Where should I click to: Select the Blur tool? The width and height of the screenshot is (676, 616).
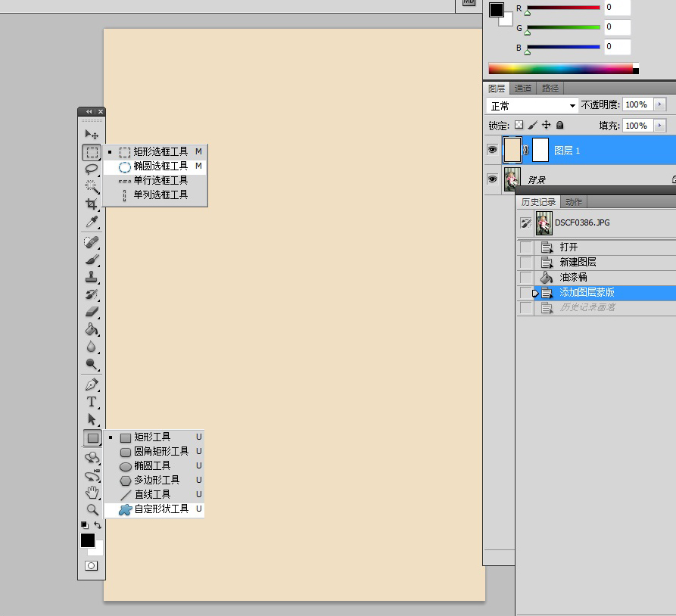92,347
